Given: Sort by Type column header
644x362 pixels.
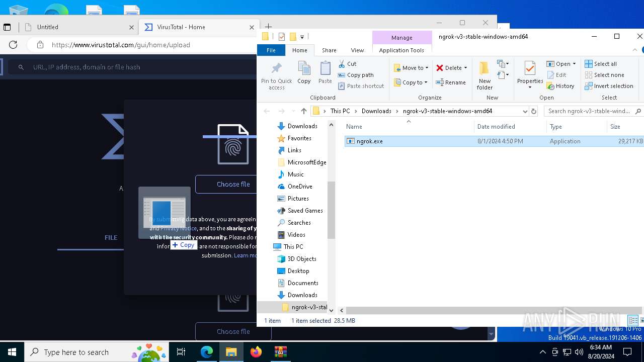Looking at the screenshot, I should tap(577, 127).
